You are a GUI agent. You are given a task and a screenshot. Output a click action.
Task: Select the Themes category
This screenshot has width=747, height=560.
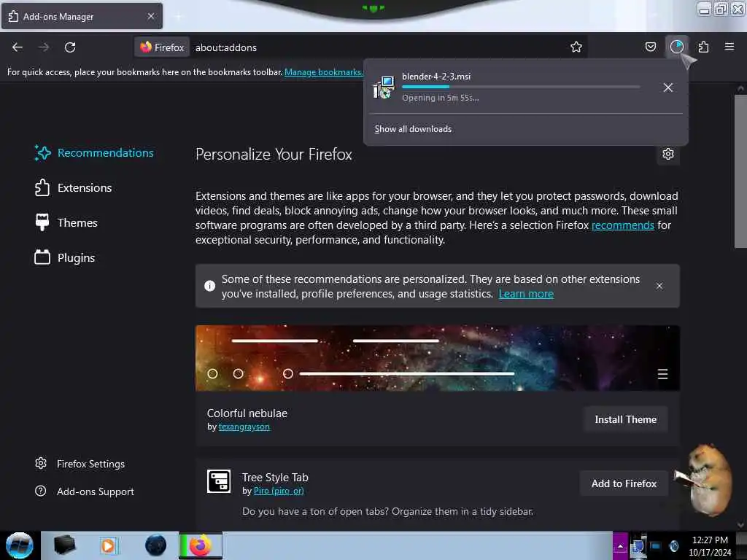[66, 222]
